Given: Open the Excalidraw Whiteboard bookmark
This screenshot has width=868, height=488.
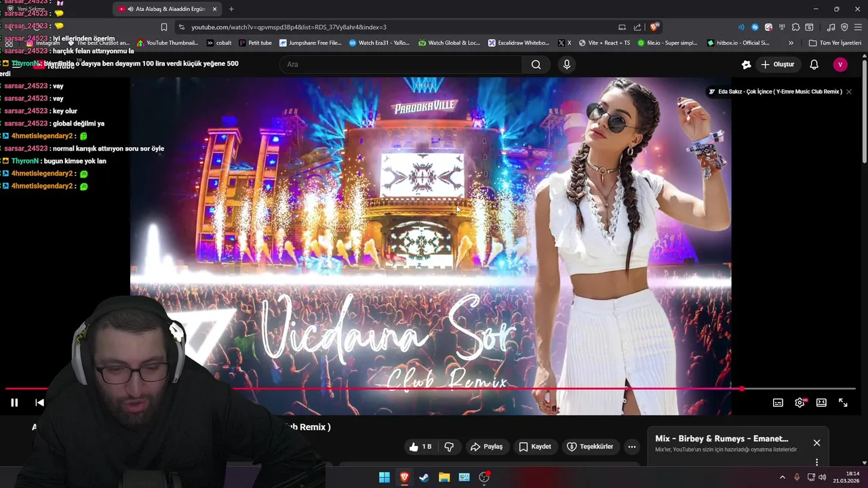Looking at the screenshot, I should (518, 43).
